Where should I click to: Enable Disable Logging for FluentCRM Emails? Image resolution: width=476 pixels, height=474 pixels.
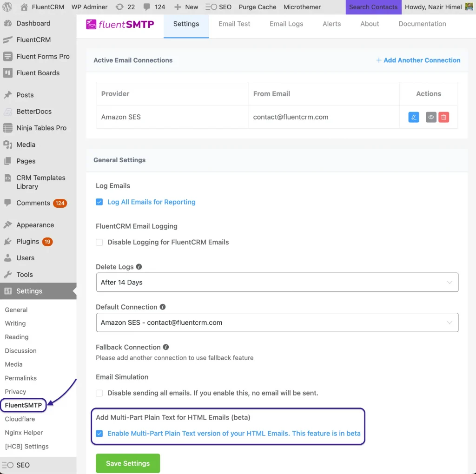(99, 242)
